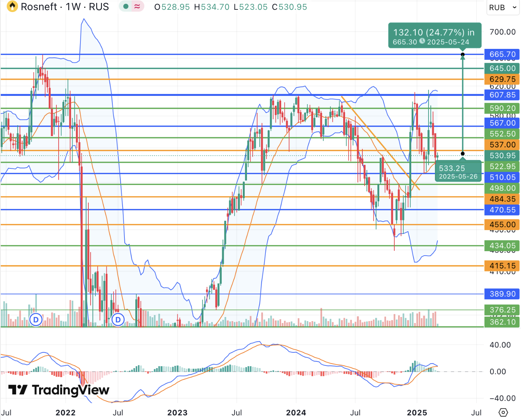Click the 2023 time axis label

pyautogui.click(x=177, y=412)
